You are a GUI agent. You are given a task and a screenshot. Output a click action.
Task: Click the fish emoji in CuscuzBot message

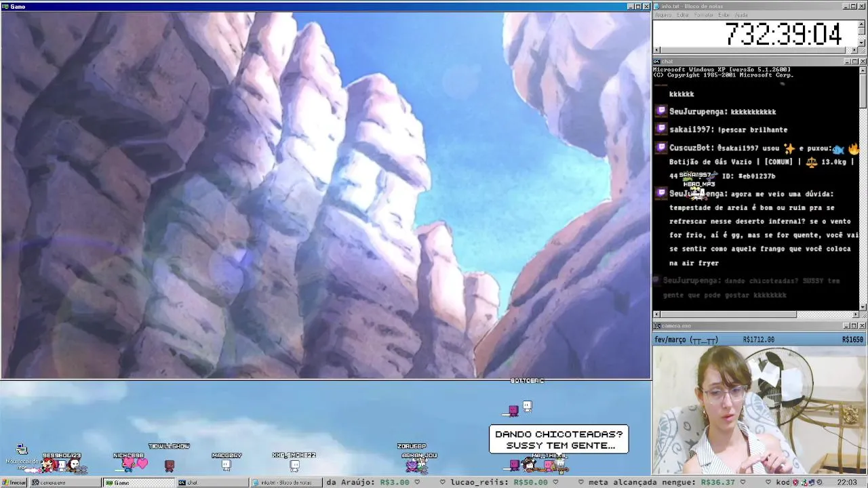(x=838, y=149)
